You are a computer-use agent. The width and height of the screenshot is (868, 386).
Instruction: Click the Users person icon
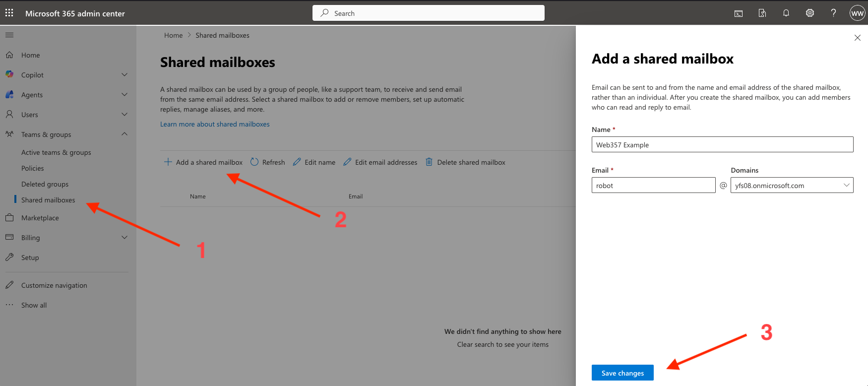[x=9, y=114]
